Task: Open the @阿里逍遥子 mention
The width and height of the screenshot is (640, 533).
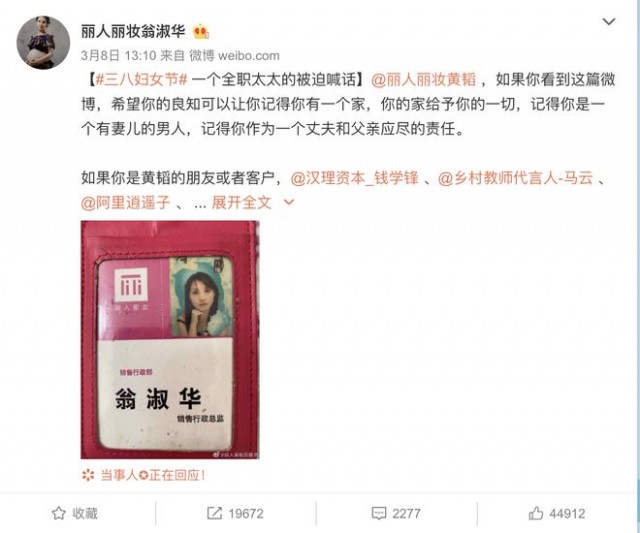Action: click(x=125, y=202)
